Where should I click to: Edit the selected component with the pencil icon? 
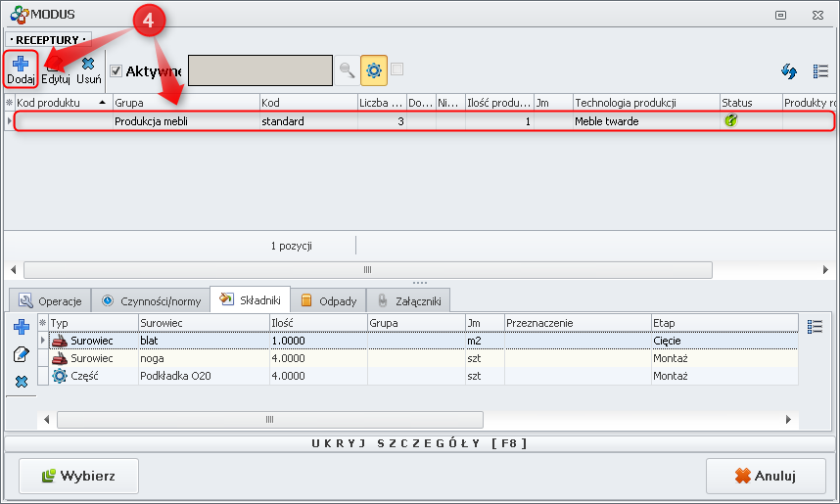22,353
